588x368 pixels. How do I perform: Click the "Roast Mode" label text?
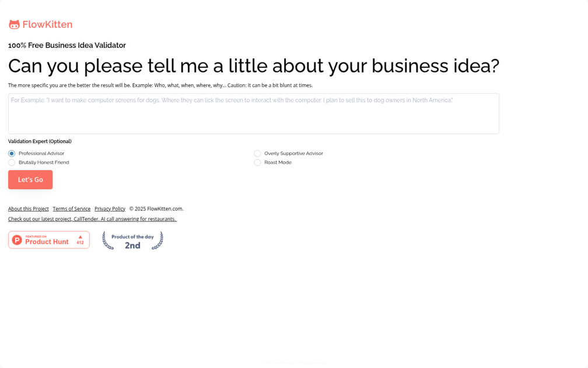(278, 162)
